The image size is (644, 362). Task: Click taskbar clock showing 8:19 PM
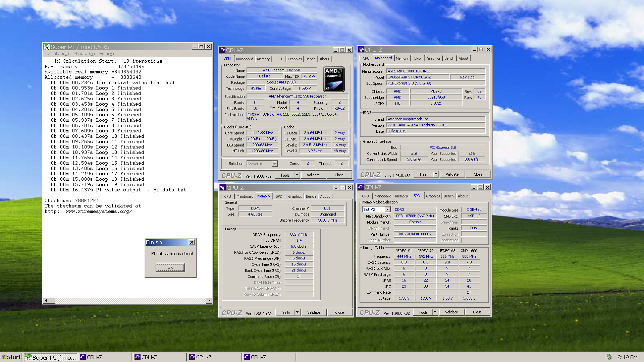tap(627, 357)
